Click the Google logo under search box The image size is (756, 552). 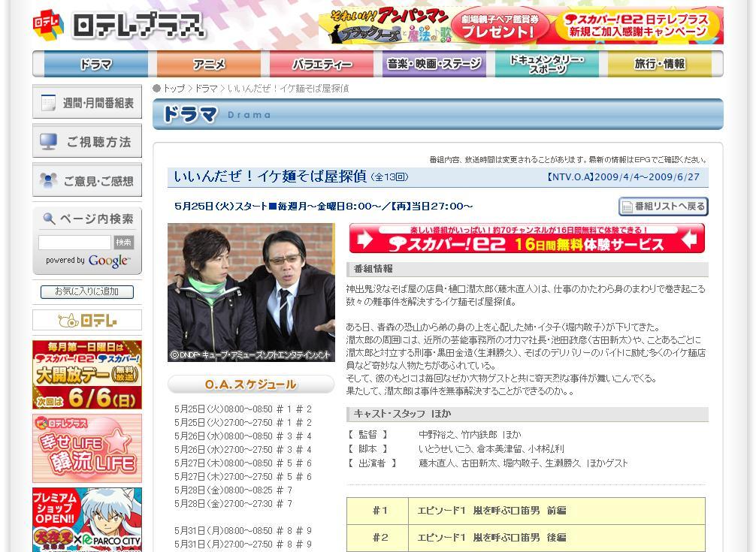[108, 261]
